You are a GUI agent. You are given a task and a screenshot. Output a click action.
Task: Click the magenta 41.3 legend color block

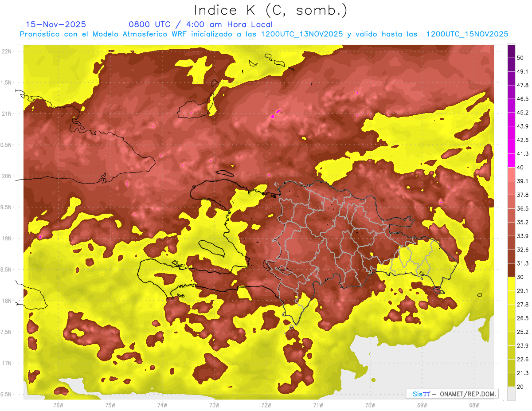tap(511, 160)
